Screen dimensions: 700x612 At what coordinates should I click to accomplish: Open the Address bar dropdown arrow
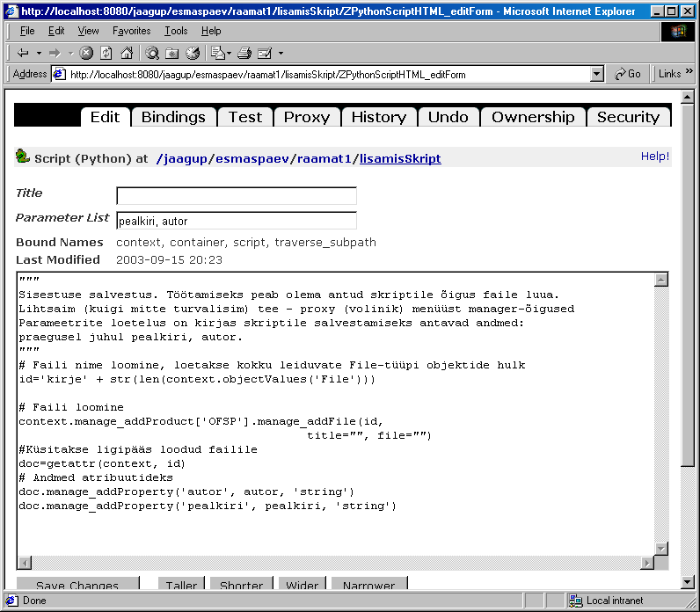tap(597, 75)
